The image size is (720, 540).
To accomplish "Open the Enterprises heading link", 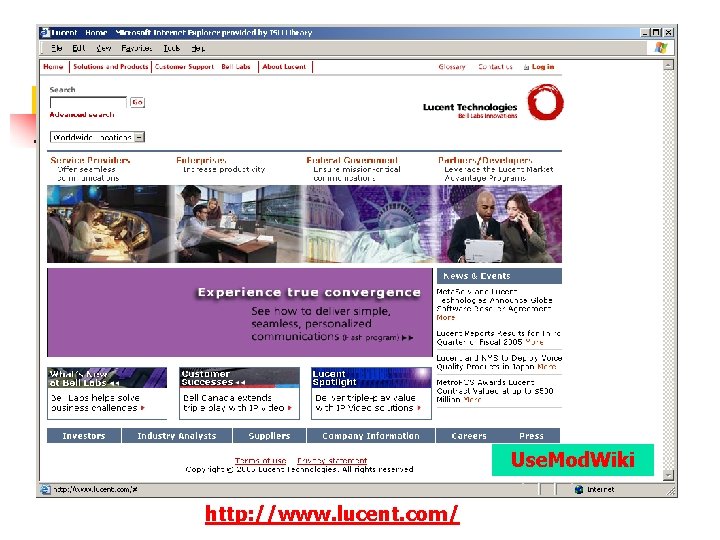I will point(201,160).
